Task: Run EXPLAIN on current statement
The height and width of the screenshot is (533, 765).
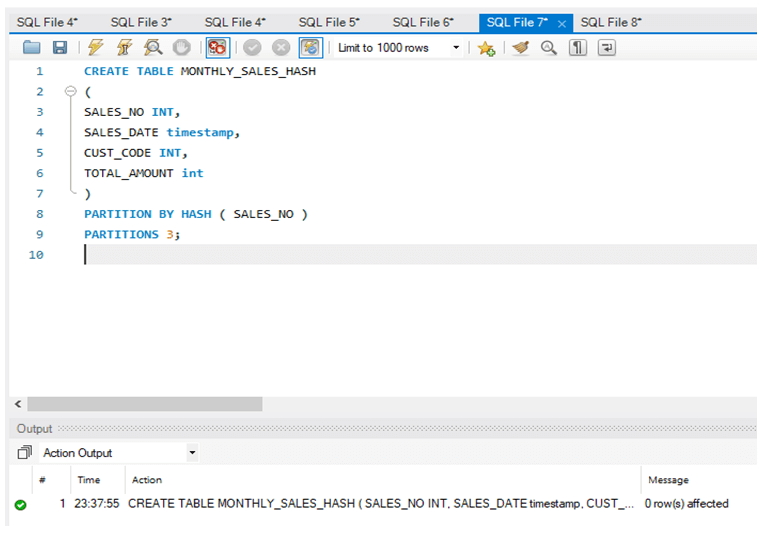Action: [x=153, y=47]
